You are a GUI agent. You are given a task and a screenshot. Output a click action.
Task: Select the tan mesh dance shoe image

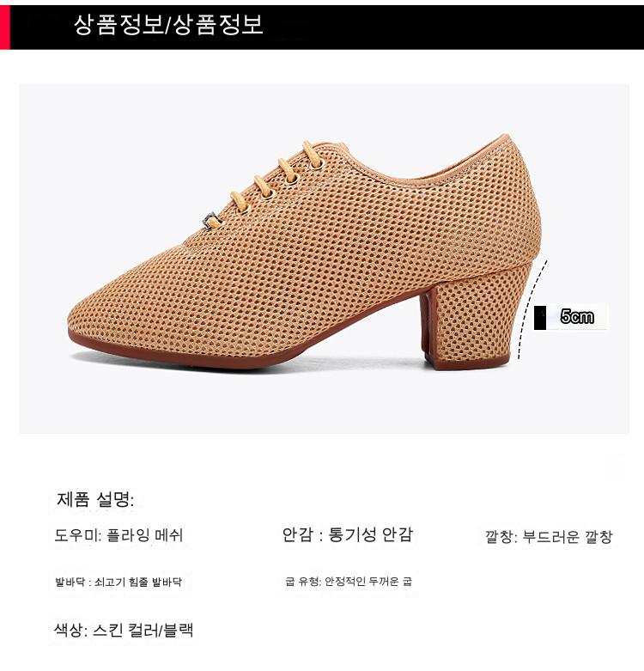coord(305,252)
